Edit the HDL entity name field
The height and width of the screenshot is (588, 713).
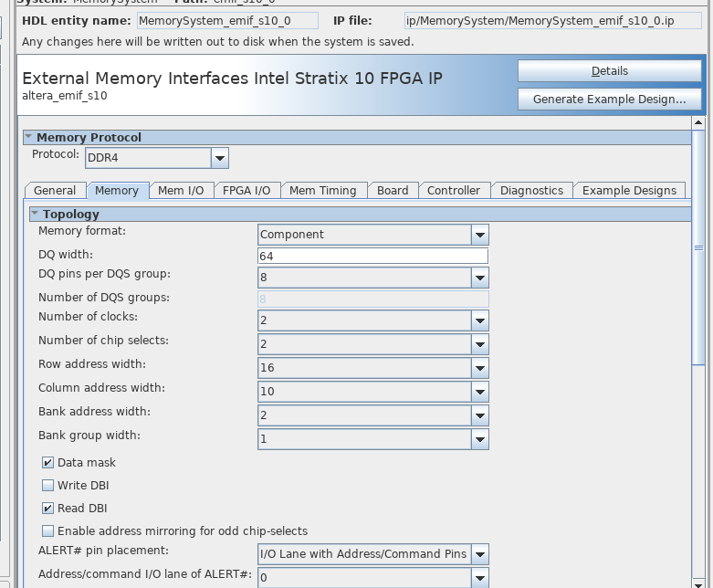228,21
